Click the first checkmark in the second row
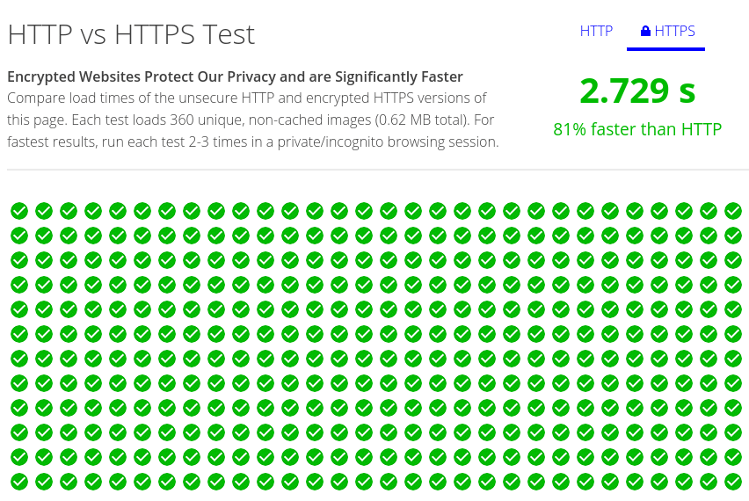The width and height of the screenshot is (749, 501). [x=19, y=236]
